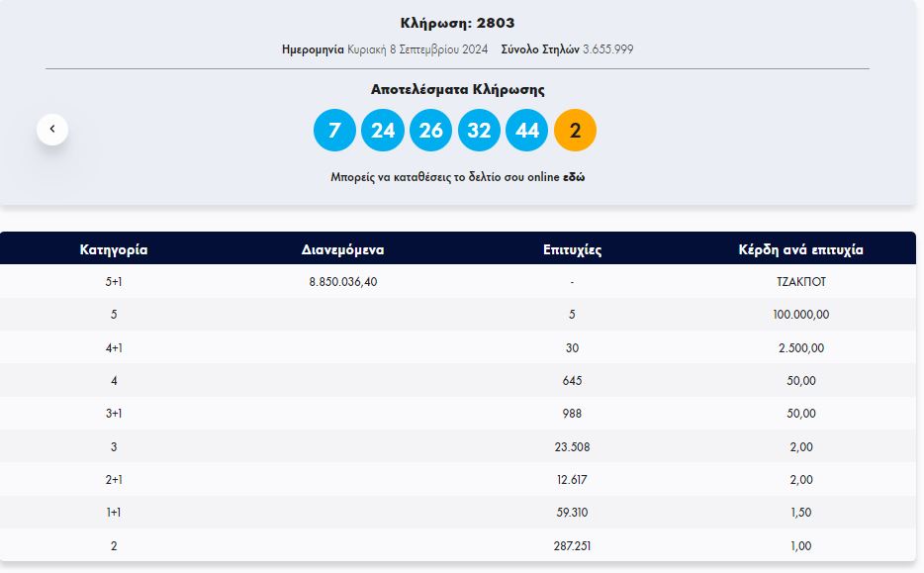Click the orange Joker ball number 2
The image size is (924, 573).
click(x=575, y=131)
